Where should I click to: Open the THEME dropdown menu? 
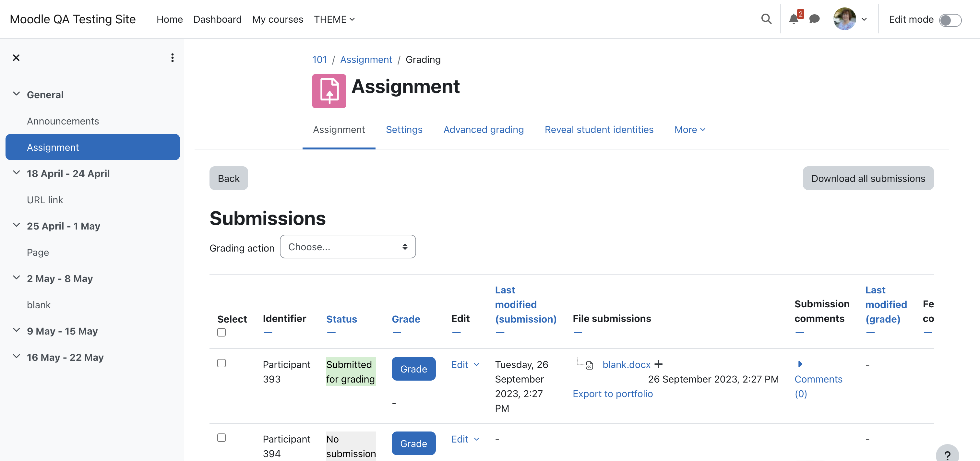point(334,19)
